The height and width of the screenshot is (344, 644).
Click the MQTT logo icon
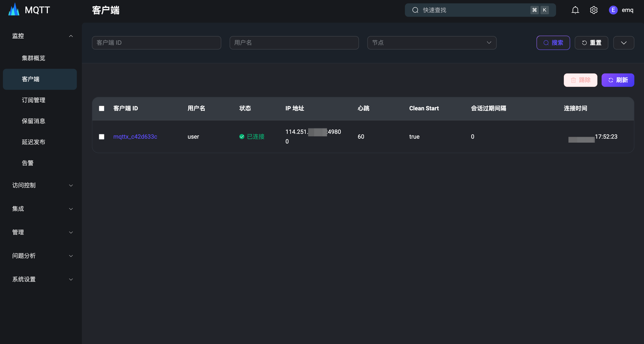14,9
